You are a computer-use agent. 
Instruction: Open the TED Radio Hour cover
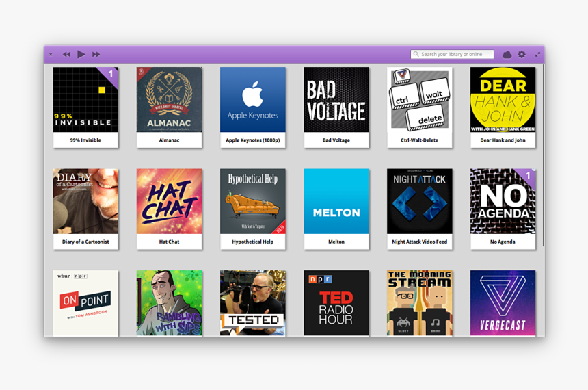point(336,303)
